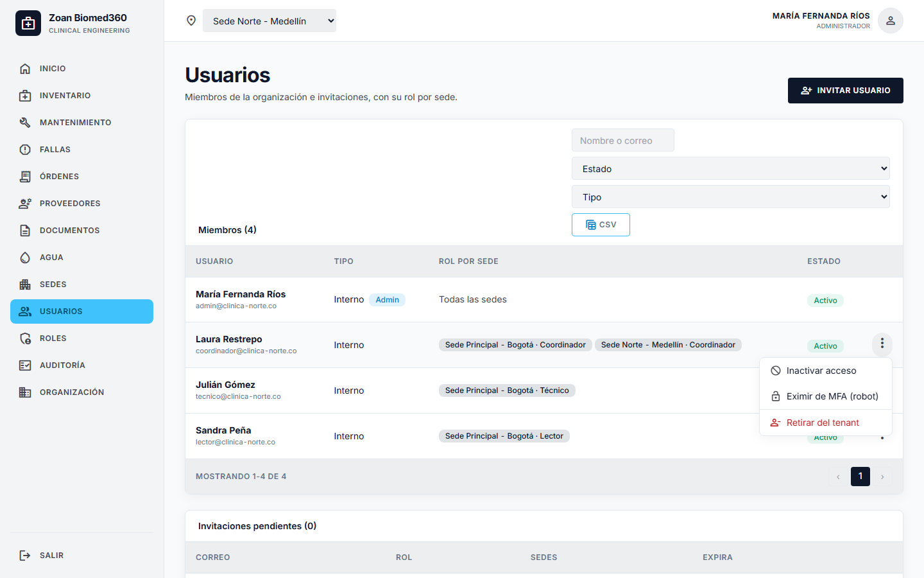
Task: Click the Proveedores people icon
Action: (25, 204)
